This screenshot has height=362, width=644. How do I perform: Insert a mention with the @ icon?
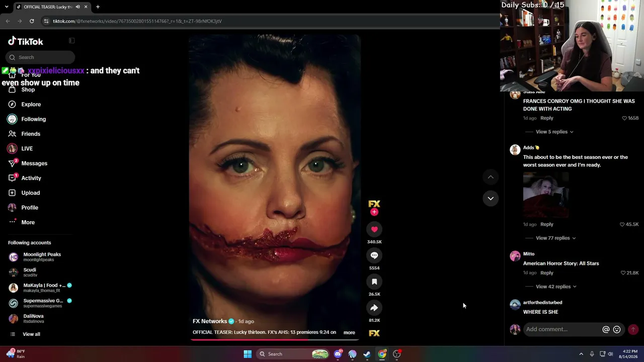(x=606, y=329)
